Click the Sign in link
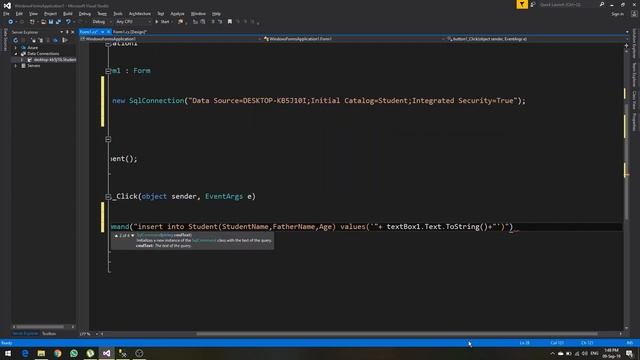The image size is (640, 360). click(x=618, y=14)
